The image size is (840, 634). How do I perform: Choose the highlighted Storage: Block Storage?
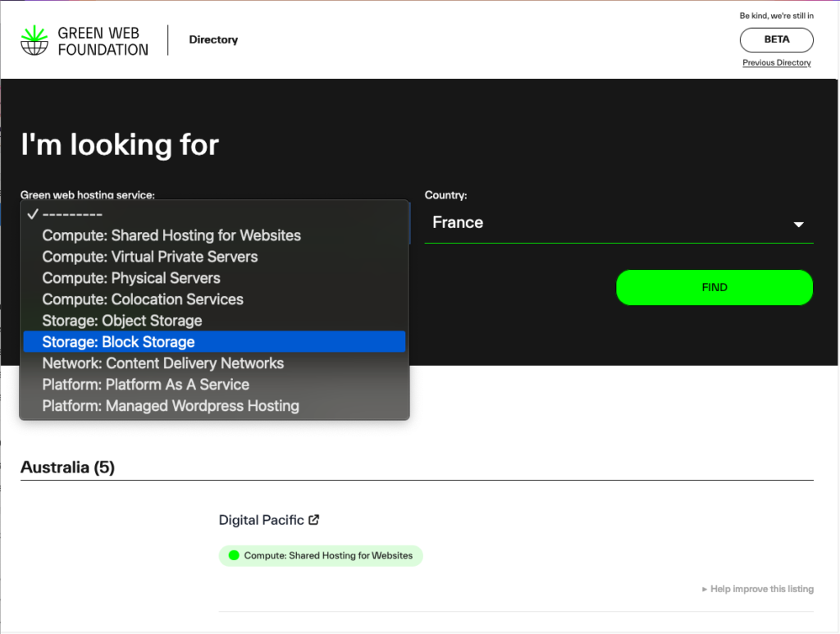[119, 342]
